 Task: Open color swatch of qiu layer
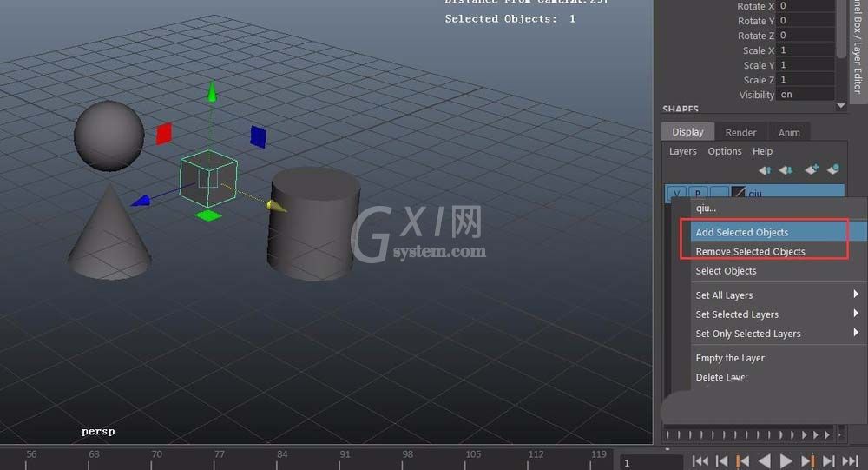(x=739, y=193)
